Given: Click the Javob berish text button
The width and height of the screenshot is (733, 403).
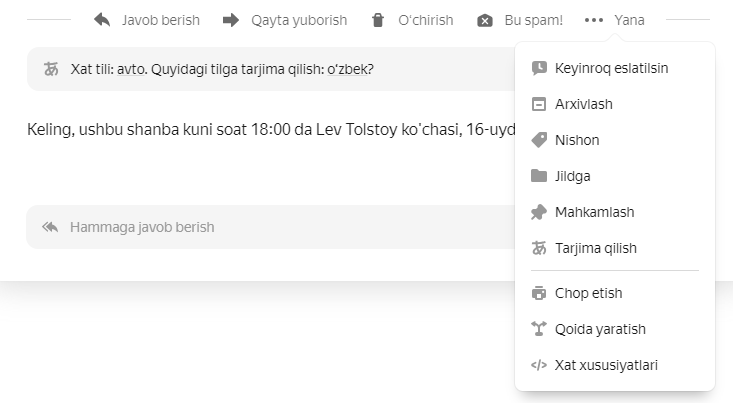Looking at the screenshot, I should [x=160, y=20].
